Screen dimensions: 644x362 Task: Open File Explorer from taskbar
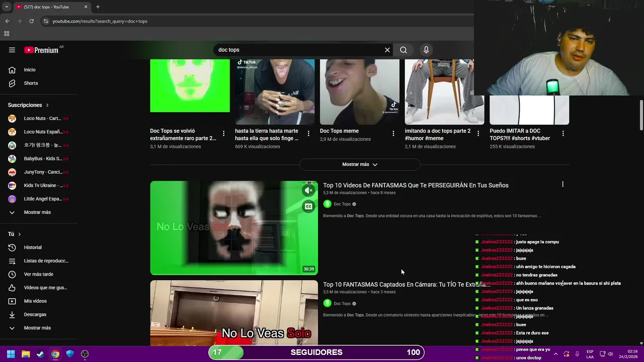[26, 354]
